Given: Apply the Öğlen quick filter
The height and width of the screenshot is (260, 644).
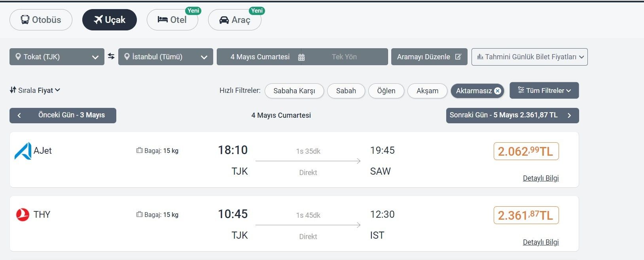Looking at the screenshot, I should coord(386,91).
